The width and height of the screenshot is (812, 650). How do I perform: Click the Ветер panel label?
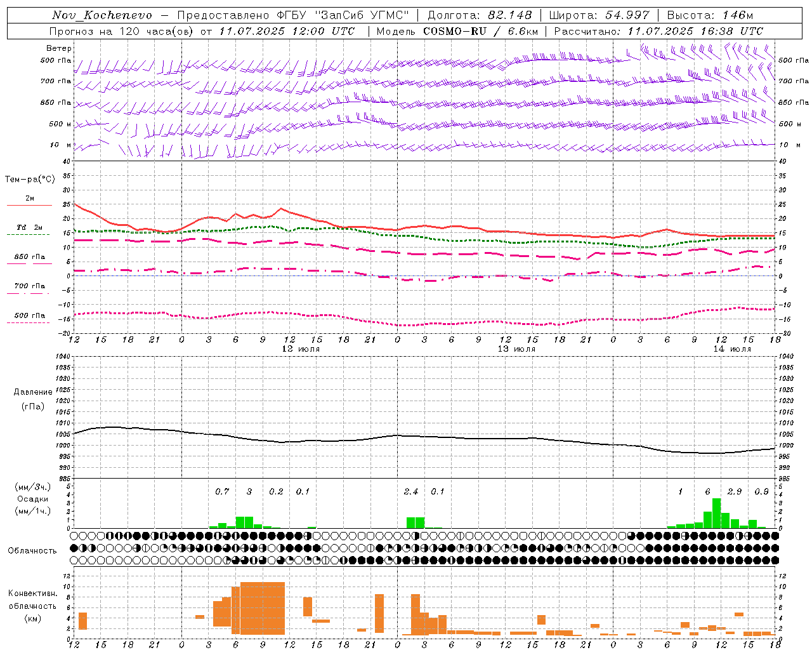pyautogui.click(x=59, y=48)
